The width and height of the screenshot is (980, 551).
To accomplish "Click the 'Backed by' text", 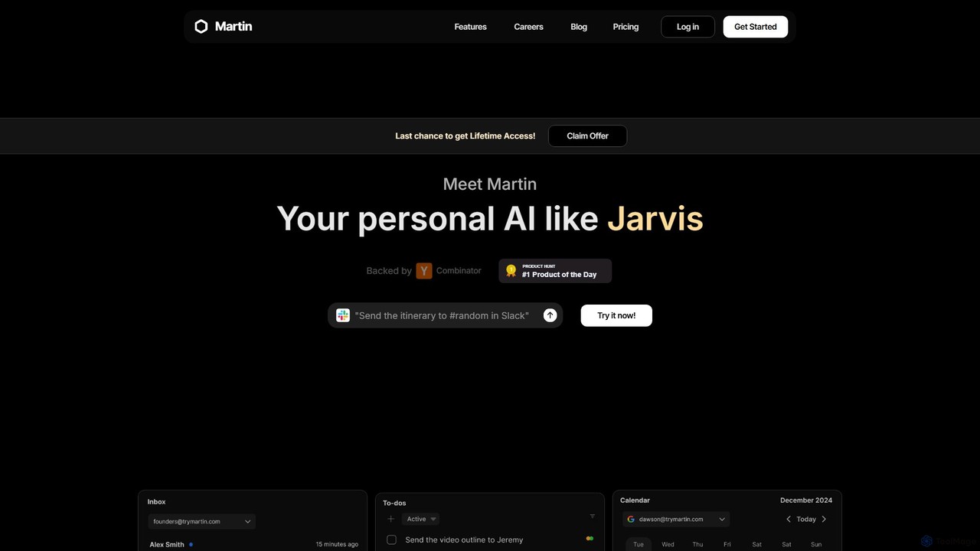I will click(389, 271).
